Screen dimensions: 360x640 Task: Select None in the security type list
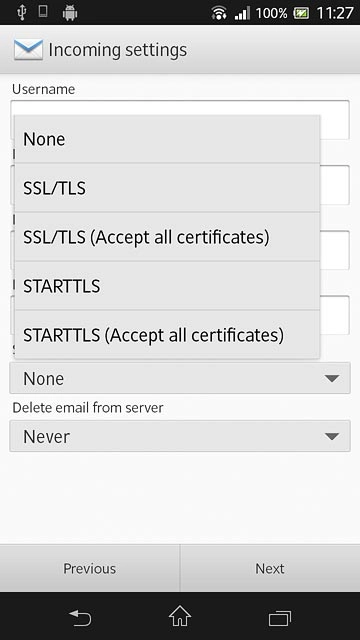click(167, 139)
